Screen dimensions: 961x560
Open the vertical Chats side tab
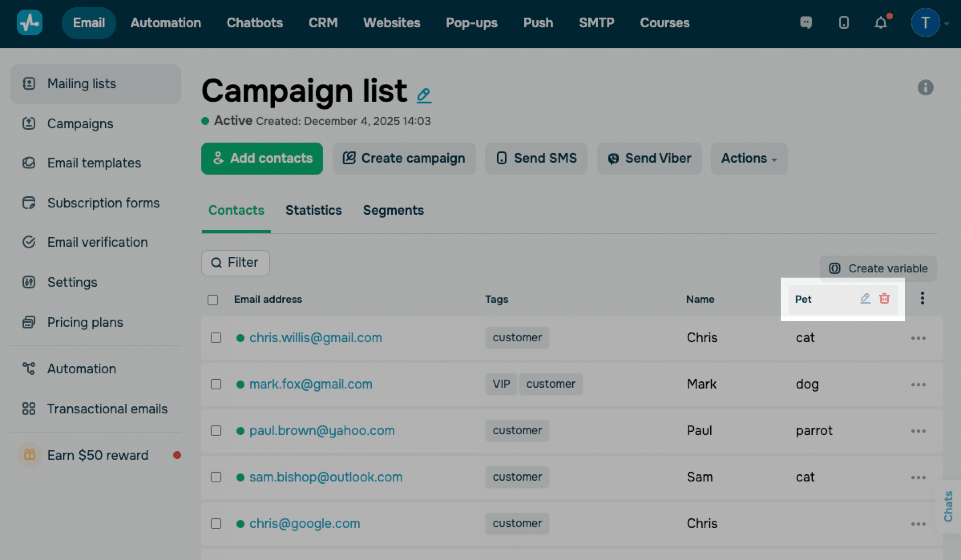click(948, 506)
